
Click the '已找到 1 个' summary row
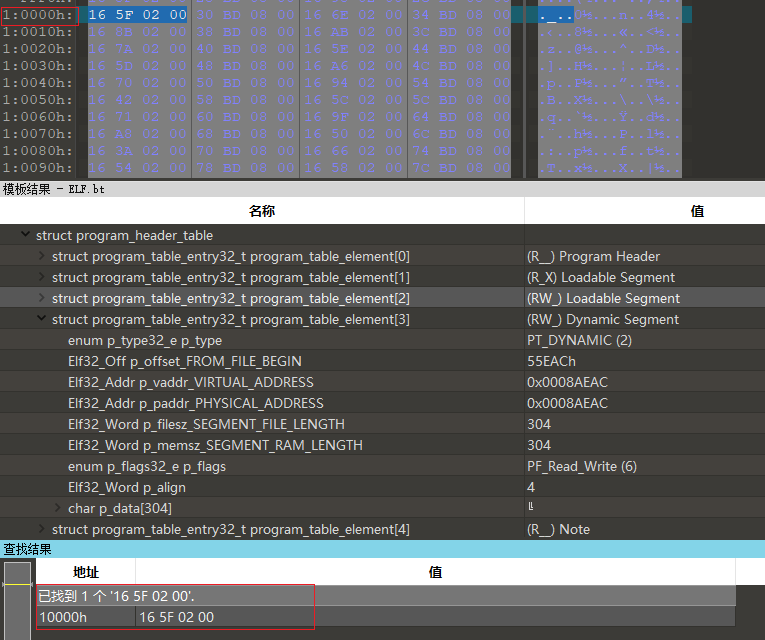(386, 596)
